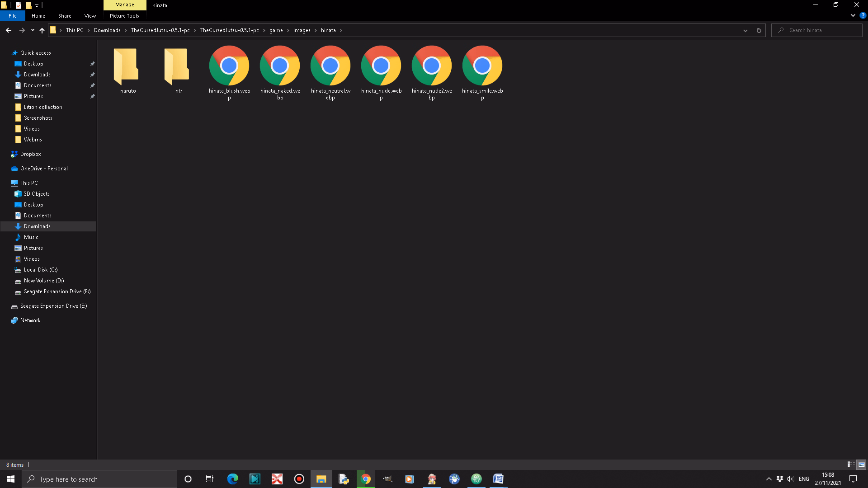Open address bar history dropdown
The width and height of the screenshot is (868, 488).
(745, 30)
